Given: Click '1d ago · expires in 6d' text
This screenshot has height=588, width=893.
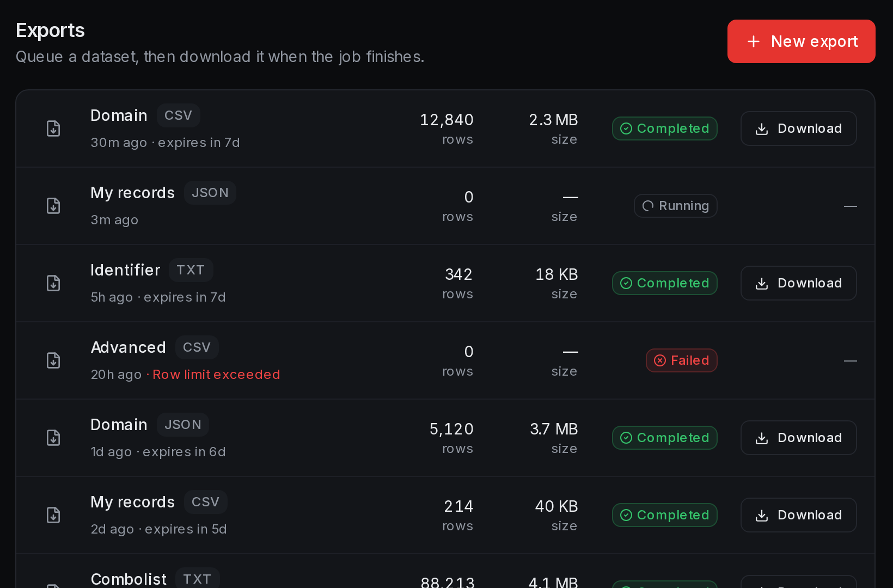Looking at the screenshot, I should click(x=158, y=452).
